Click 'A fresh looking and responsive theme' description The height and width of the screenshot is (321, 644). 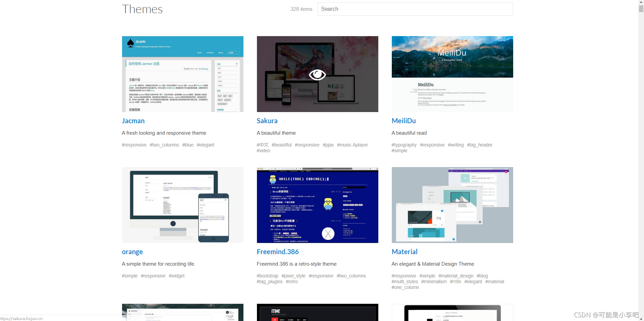[x=164, y=133]
